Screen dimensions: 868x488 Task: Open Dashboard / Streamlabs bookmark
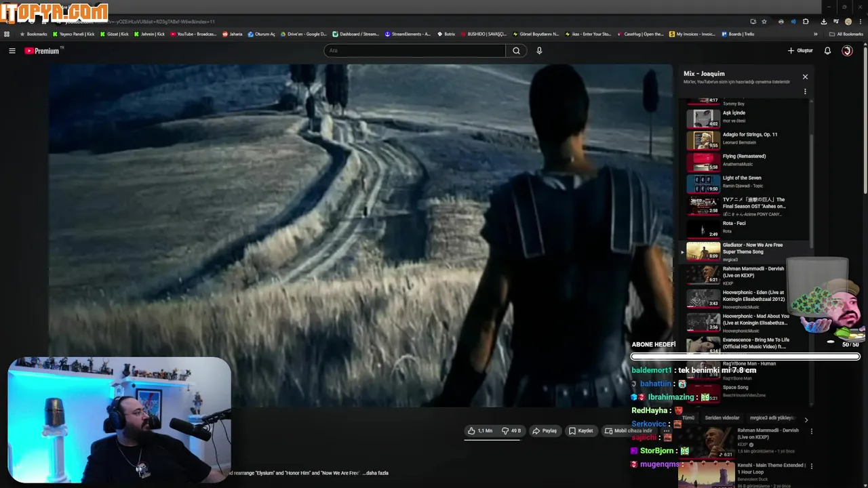point(356,34)
